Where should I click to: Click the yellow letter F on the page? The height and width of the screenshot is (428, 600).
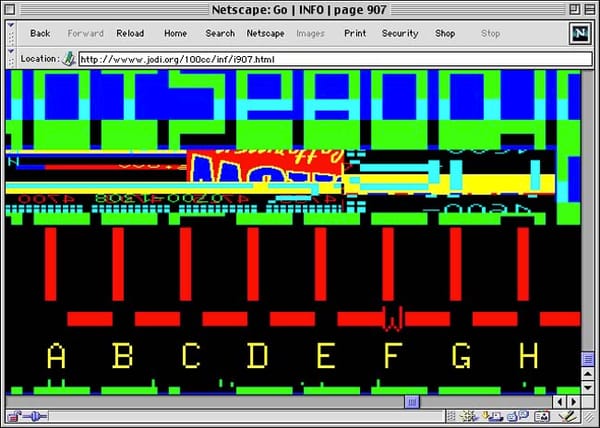393,355
